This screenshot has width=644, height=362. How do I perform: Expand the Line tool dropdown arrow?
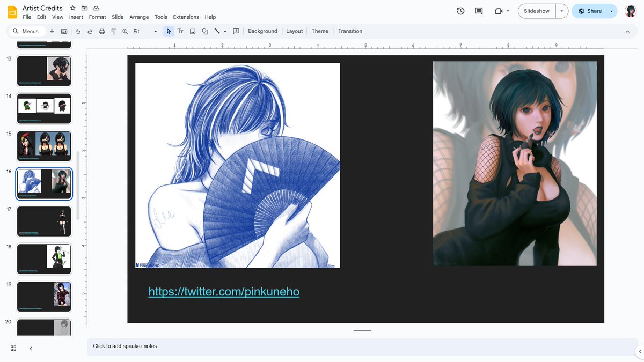coord(225,31)
